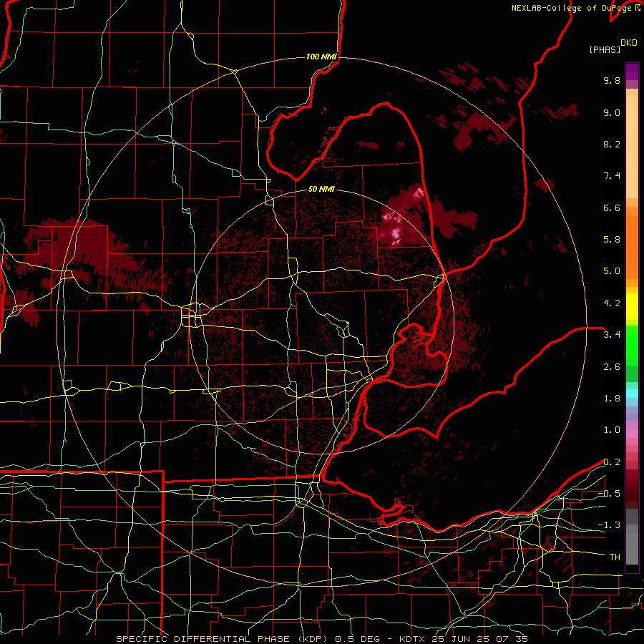Click the 8.2 value on the color scale
644x644 pixels.
point(612,144)
